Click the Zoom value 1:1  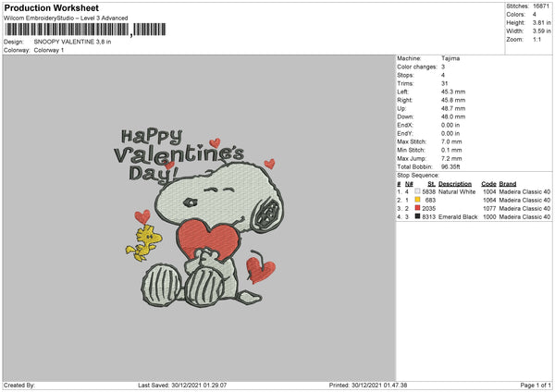tap(536, 40)
